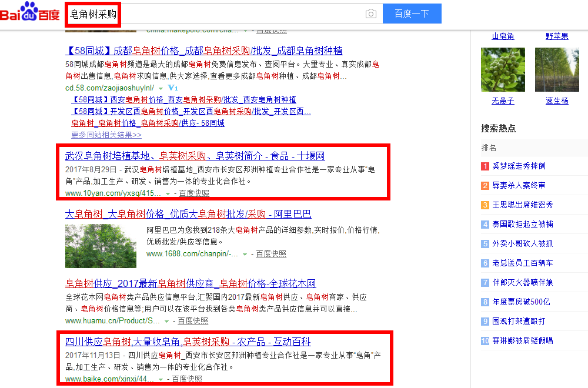Image resolution: width=588 pixels, height=388 pixels.
Task: Open the 无患子 text link
Action: click(x=503, y=101)
